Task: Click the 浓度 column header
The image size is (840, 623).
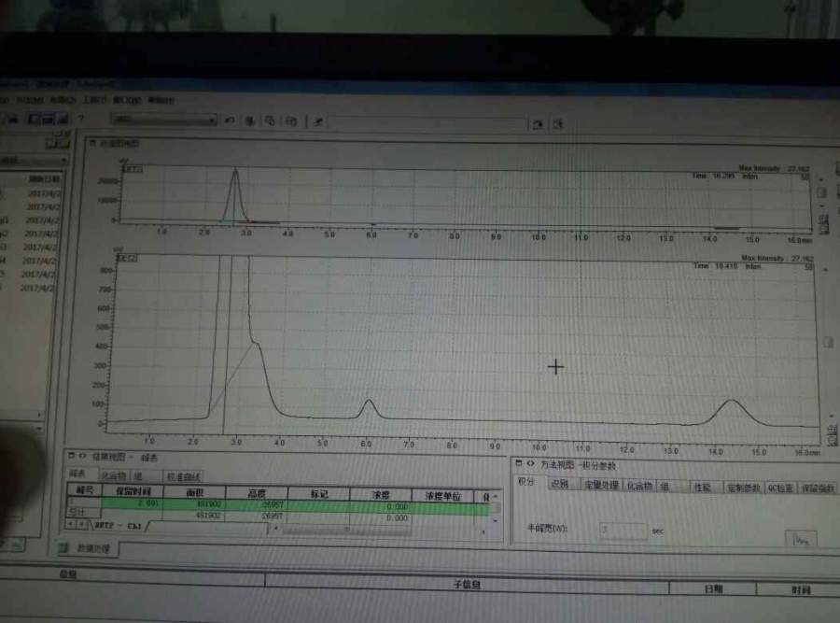Action: (x=381, y=495)
